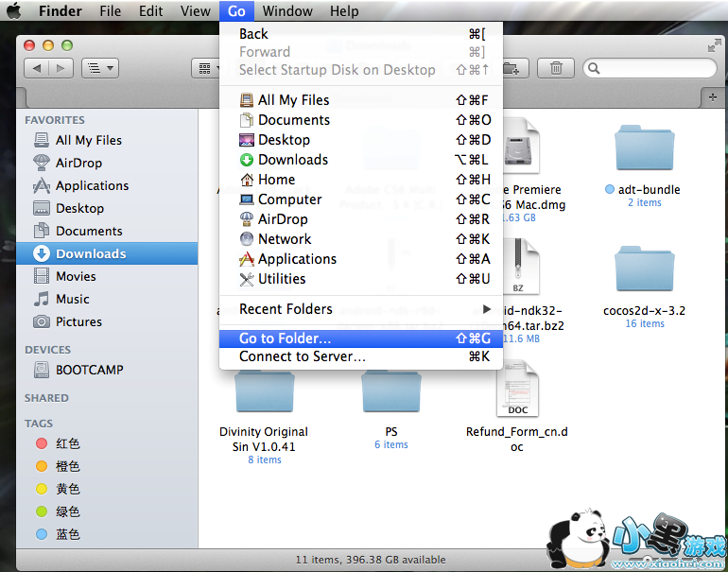This screenshot has width=728, height=572.
Task: Open the File menu
Action: click(110, 10)
